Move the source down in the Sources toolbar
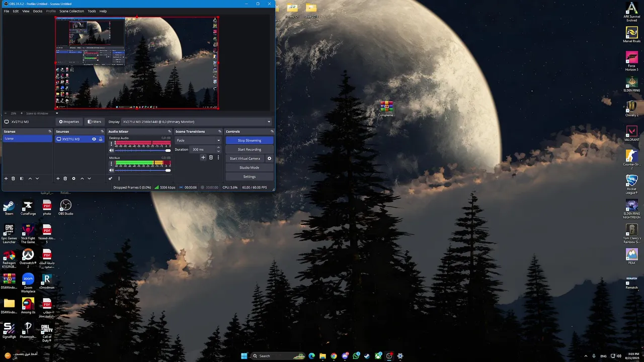Image resolution: width=644 pixels, height=362 pixels. point(89,178)
